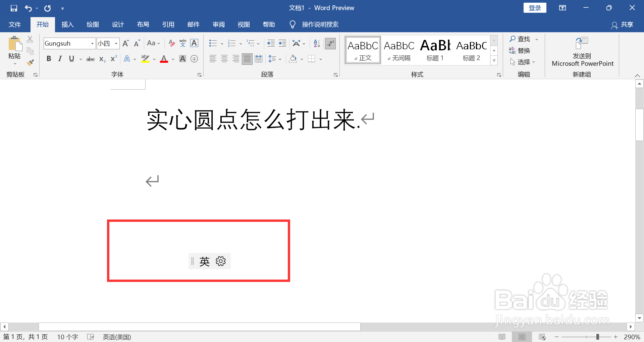
Task: Apply italic formatting
Action: [x=60, y=58]
